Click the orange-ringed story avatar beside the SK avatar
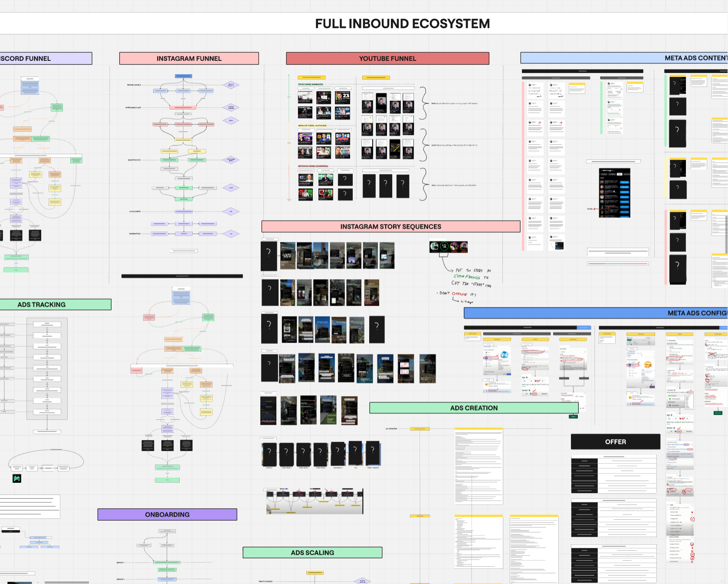Image resolution: width=728 pixels, height=584 pixels. coord(454,246)
